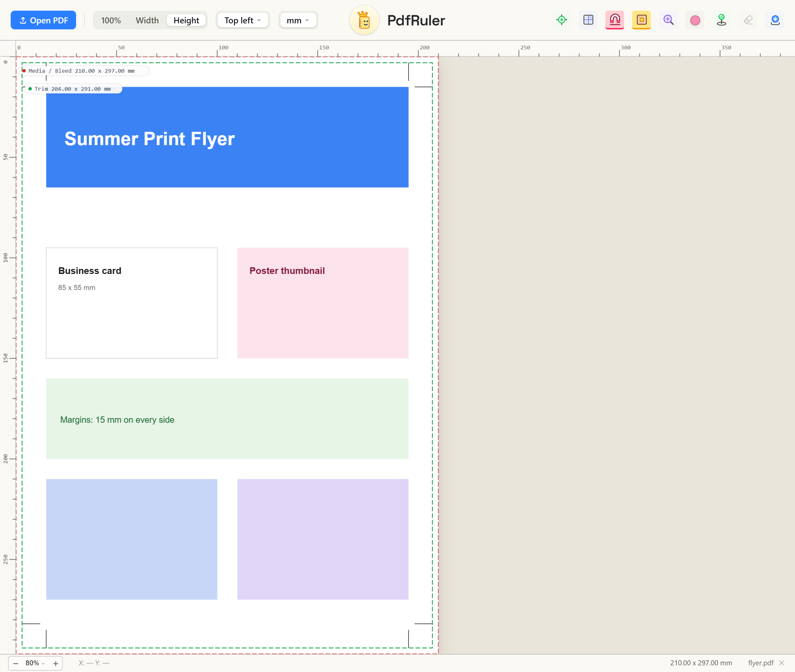The height and width of the screenshot is (672, 795).
Task: Click the Business card title
Action: click(89, 271)
